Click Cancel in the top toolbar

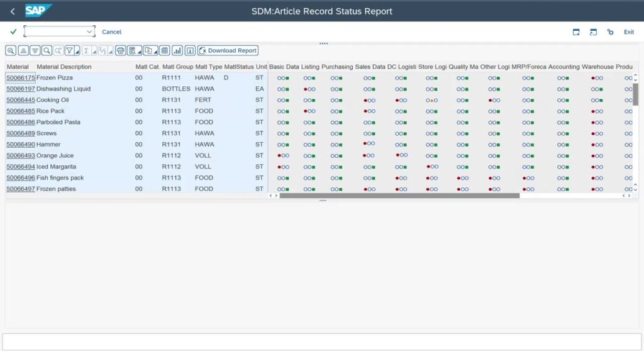click(x=111, y=32)
